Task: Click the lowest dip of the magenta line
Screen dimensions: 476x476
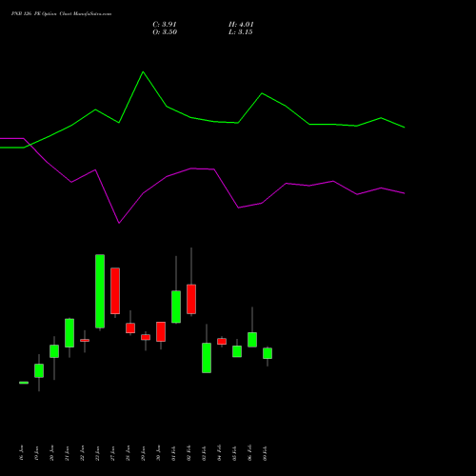Action: [x=119, y=223]
